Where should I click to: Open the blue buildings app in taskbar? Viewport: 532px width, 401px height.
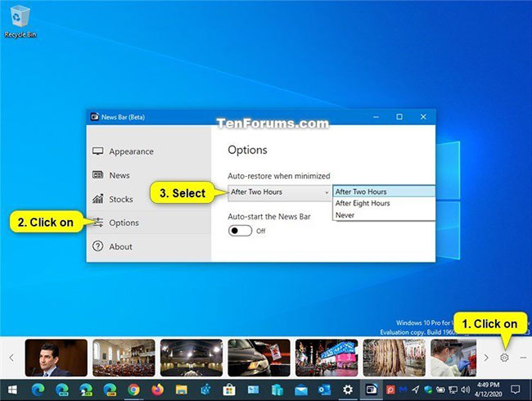[277, 390]
